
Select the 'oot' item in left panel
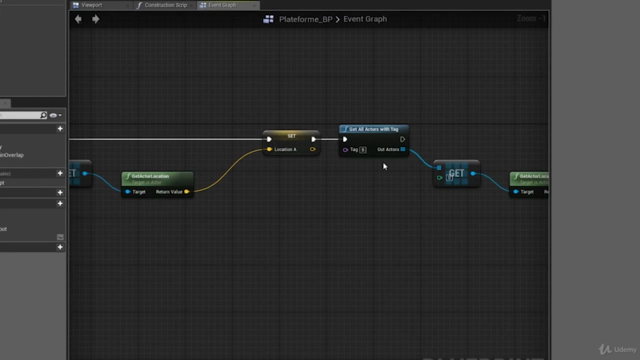pos(4,229)
